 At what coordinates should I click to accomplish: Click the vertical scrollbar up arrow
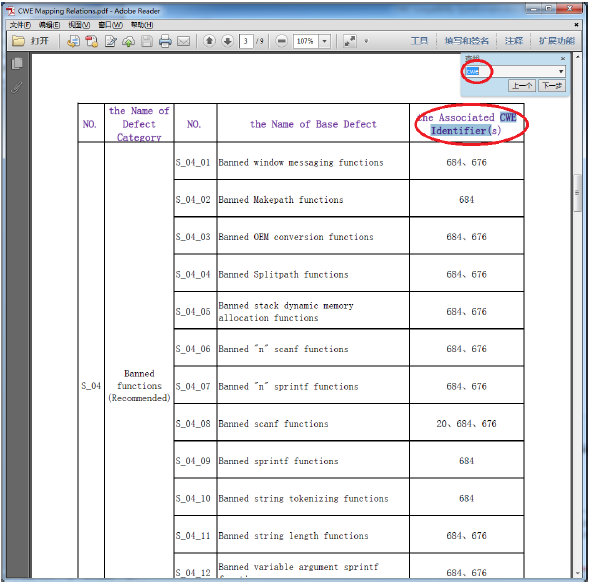coord(577,57)
